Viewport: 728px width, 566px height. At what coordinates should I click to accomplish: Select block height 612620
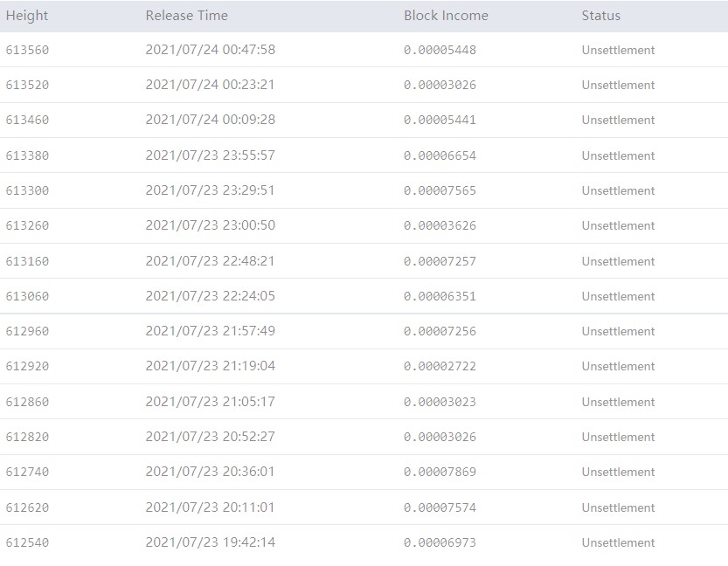click(27, 507)
